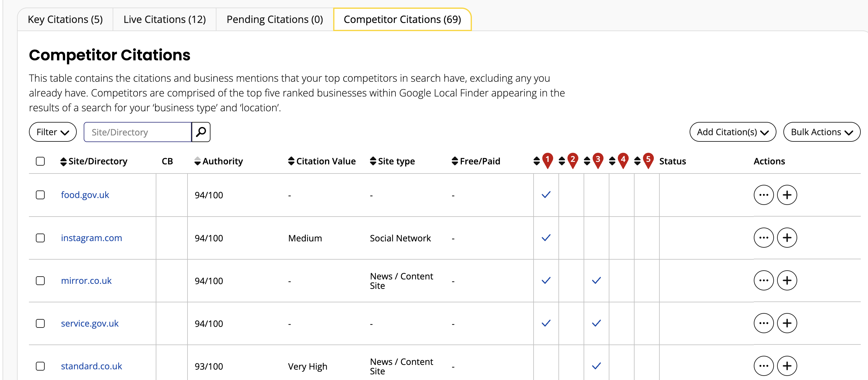Sort table by Citation Value column
Screen dimensions: 868x380
pos(322,161)
